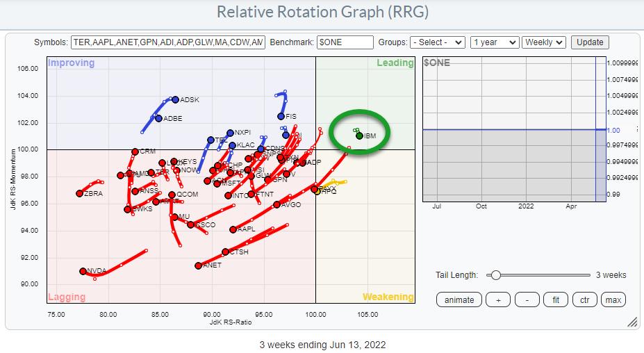Click the yellow HPQ data point
The width and height of the screenshot is (644, 353).
click(x=317, y=191)
